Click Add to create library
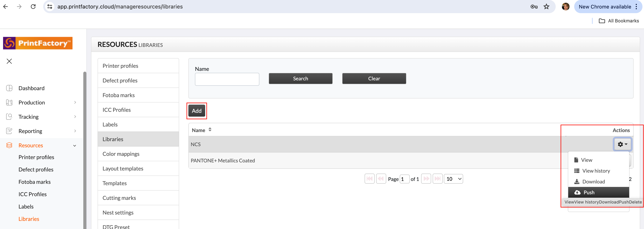This screenshot has height=229, width=644. click(196, 111)
